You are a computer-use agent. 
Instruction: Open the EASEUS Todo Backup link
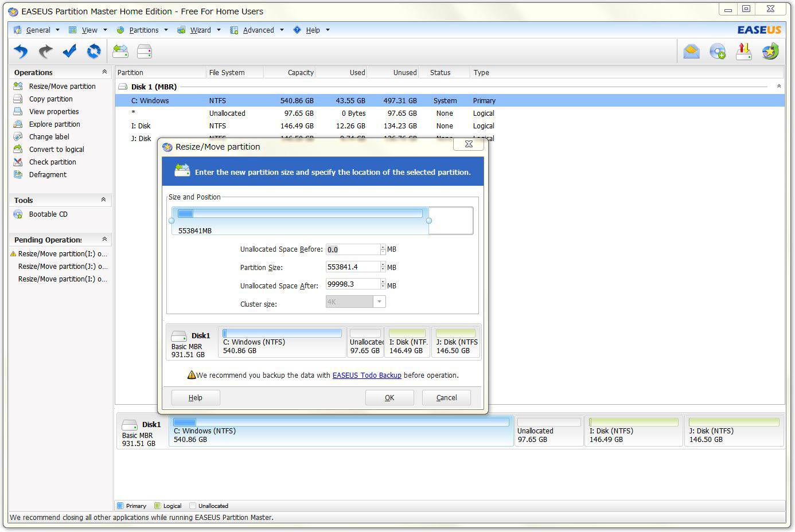367,375
